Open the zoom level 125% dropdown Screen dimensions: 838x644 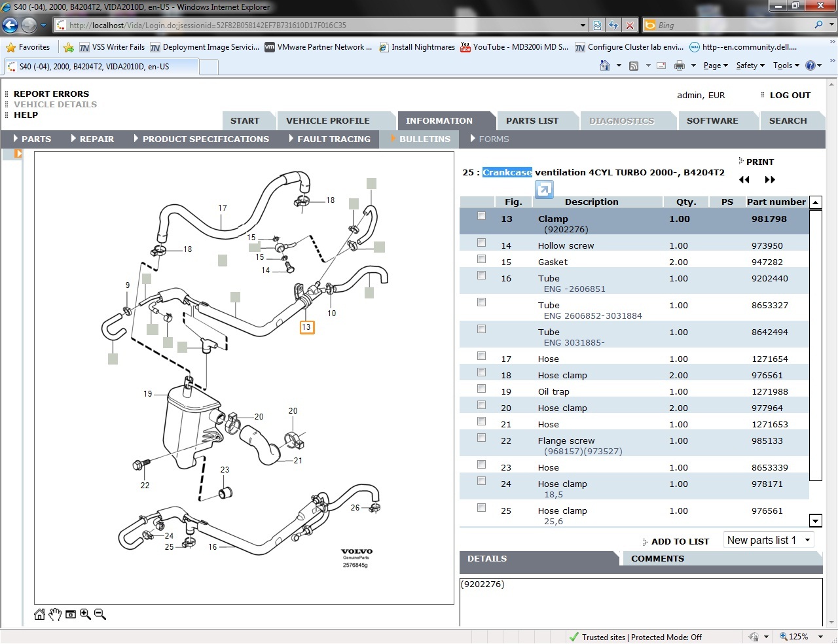[x=820, y=637]
